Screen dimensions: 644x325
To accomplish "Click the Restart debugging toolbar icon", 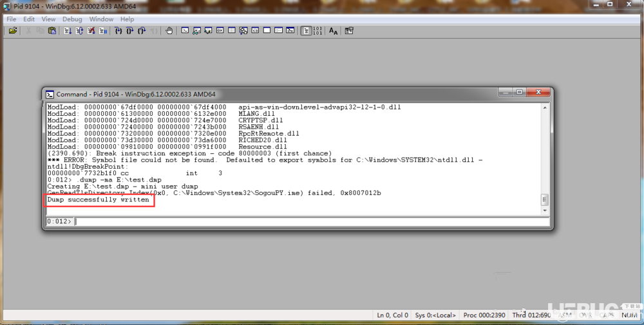I will (x=79, y=31).
